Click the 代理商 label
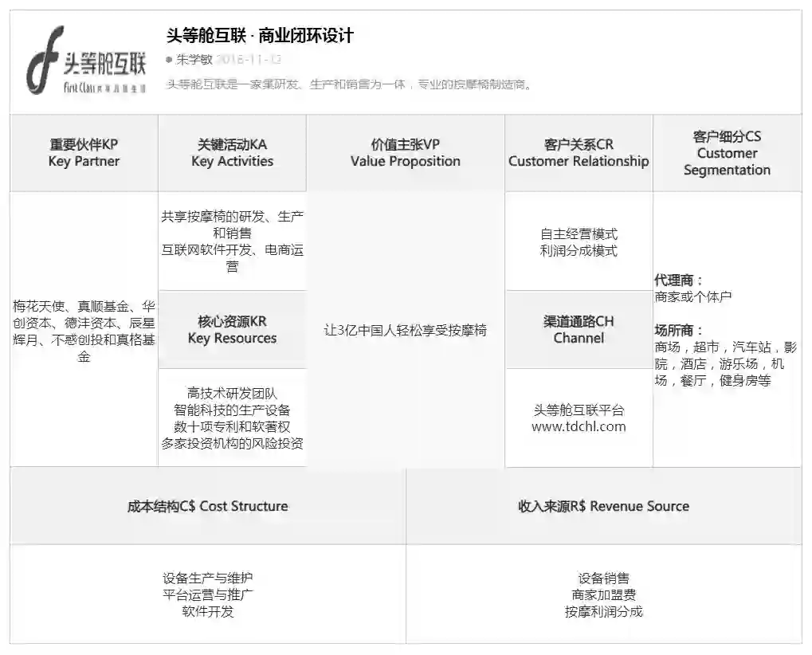Screen dimensions: 812x655 pos(678,280)
